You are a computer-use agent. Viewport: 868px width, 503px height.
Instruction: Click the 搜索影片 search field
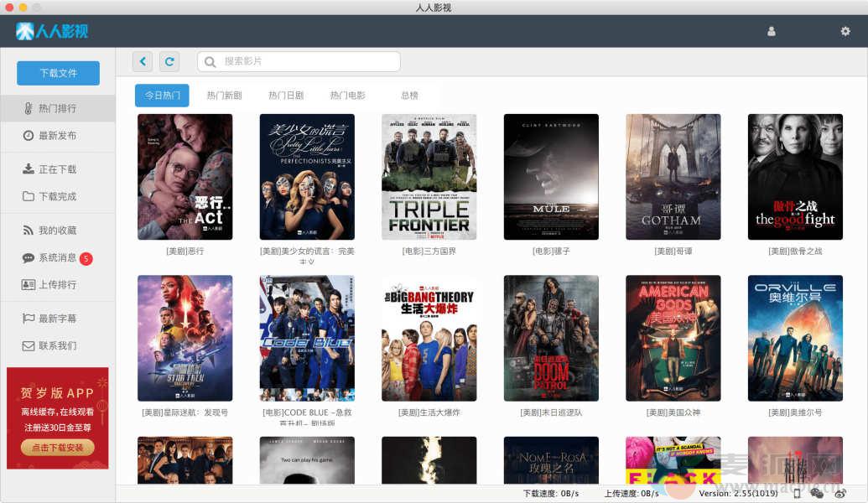pyautogui.click(x=302, y=61)
